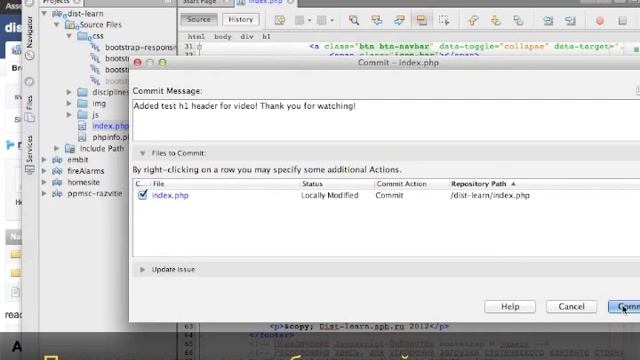This screenshot has width=640, height=360.
Task: Select phpinfo.php in the Projects tree
Action: 110,137
